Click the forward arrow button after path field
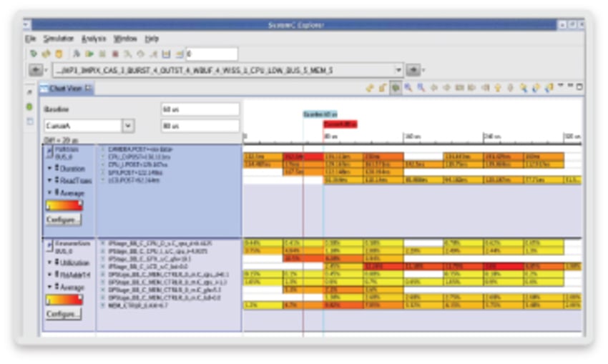 coord(413,70)
